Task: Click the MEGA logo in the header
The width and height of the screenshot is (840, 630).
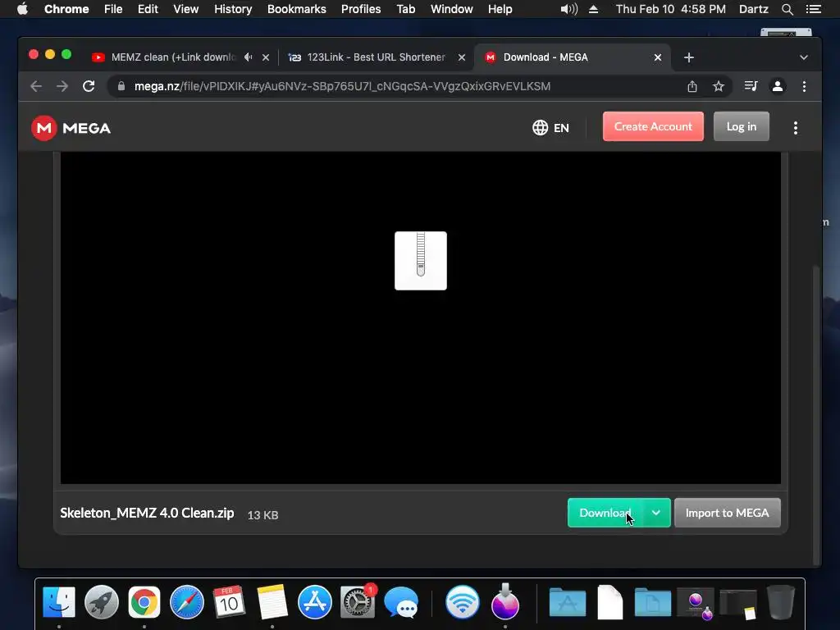Action: [x=71, y=128]
